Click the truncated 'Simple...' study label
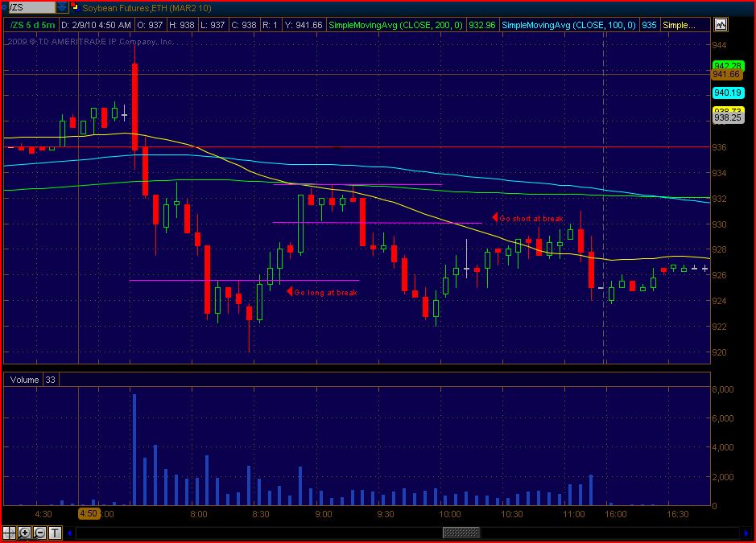The height and width of the screenshot is (543, 756). click(x=680, y=25)
